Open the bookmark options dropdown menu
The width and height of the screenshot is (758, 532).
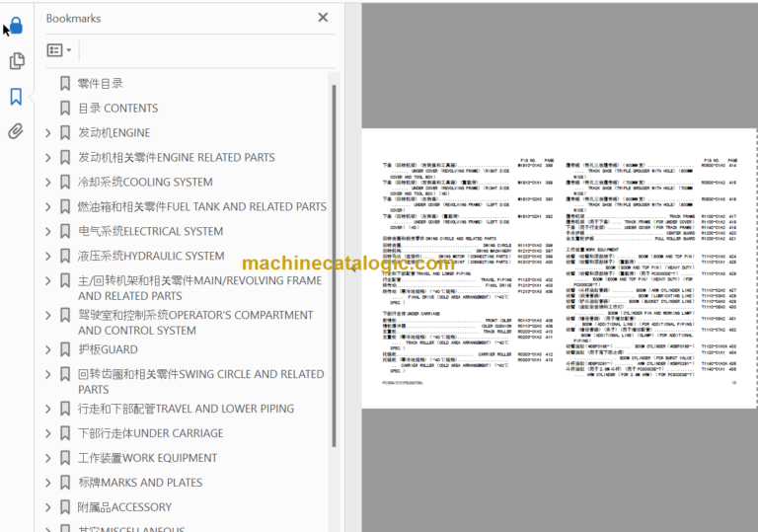coord(59,49)
